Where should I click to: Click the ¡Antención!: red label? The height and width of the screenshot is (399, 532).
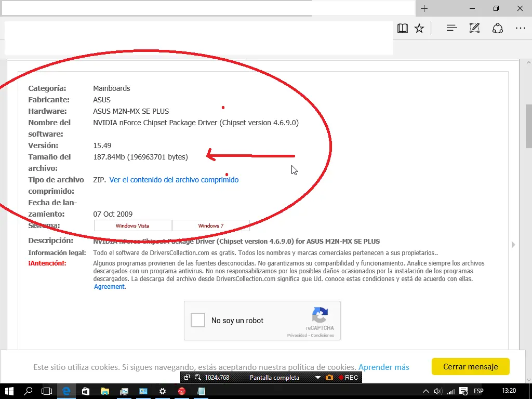(47, 263)
